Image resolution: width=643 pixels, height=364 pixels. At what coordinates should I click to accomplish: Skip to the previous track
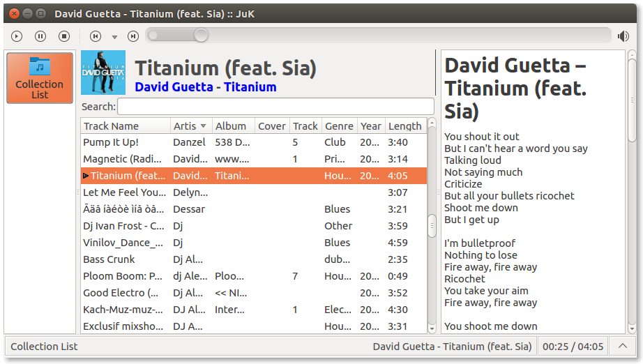pyautogui.click(x=96, y=36)
